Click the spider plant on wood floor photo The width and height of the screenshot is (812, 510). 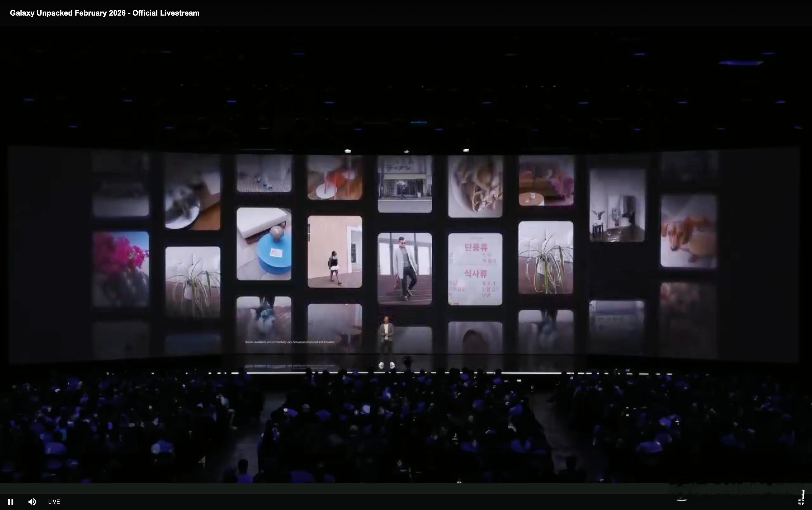pyautogui.click(x=545, y=258)
